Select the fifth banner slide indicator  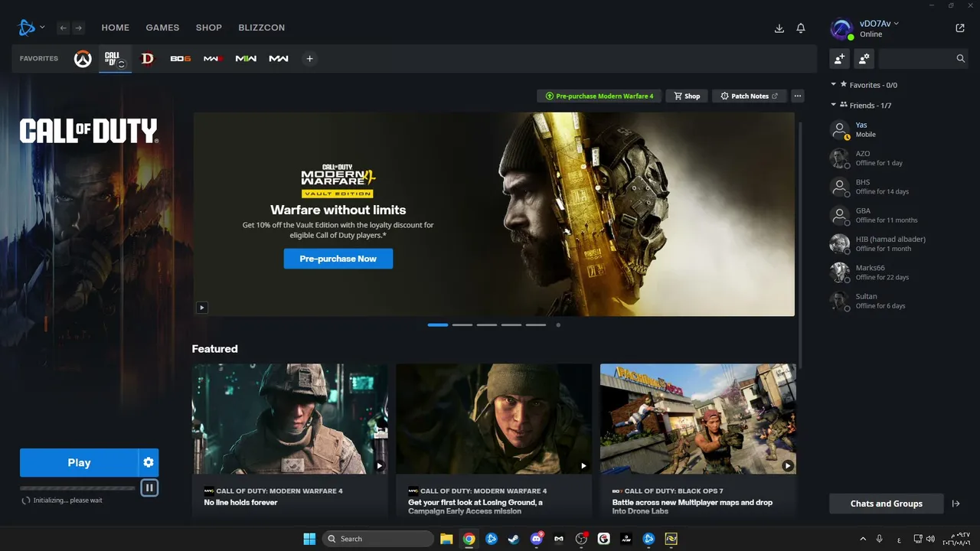[x=536, y=325]
